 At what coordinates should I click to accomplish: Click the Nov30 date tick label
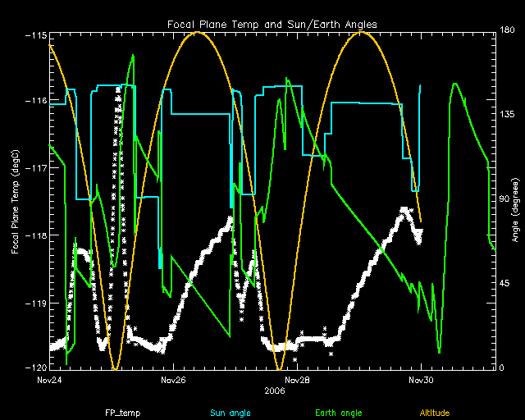[x=421, y=380]
